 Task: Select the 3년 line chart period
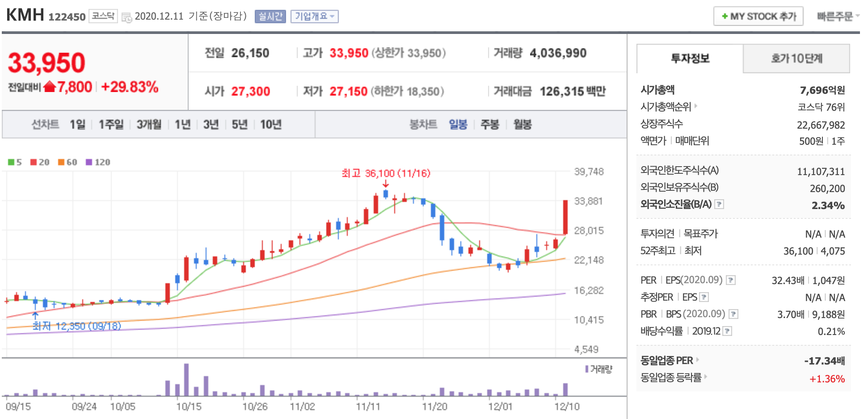(211, 124)
